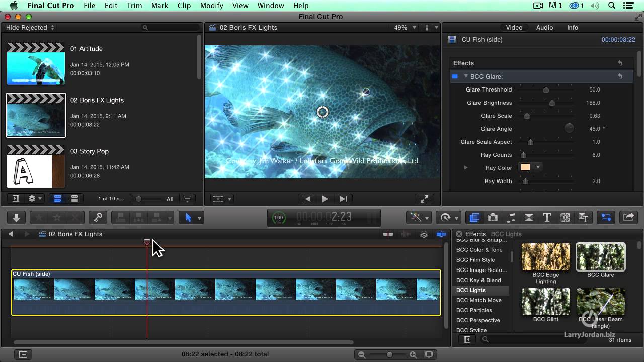Click the timeline zoom out magnifier
The image size is (644, 362).
[361, 354]
